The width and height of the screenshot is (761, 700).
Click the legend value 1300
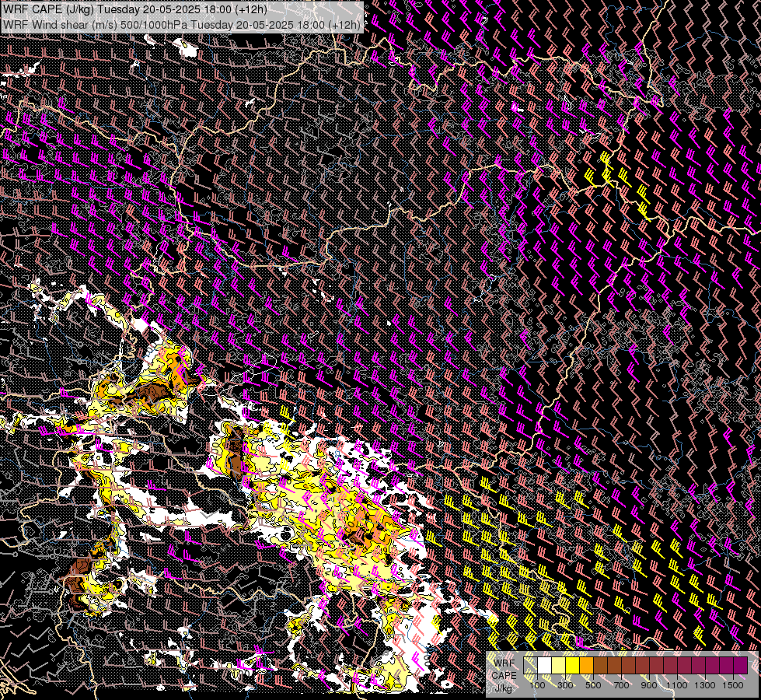(705, 685)
